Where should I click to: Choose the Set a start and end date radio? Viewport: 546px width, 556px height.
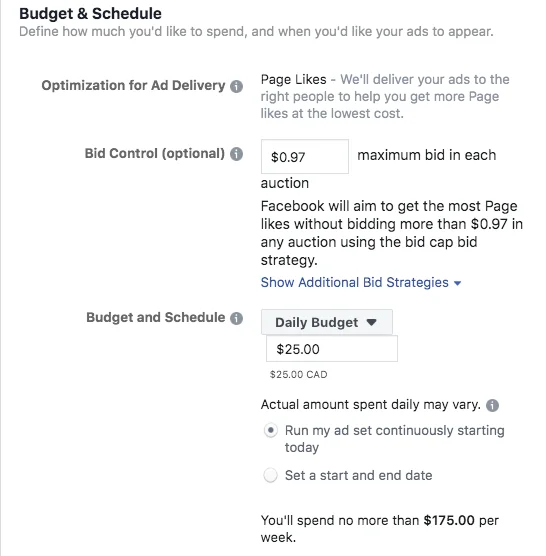[271, 475]
